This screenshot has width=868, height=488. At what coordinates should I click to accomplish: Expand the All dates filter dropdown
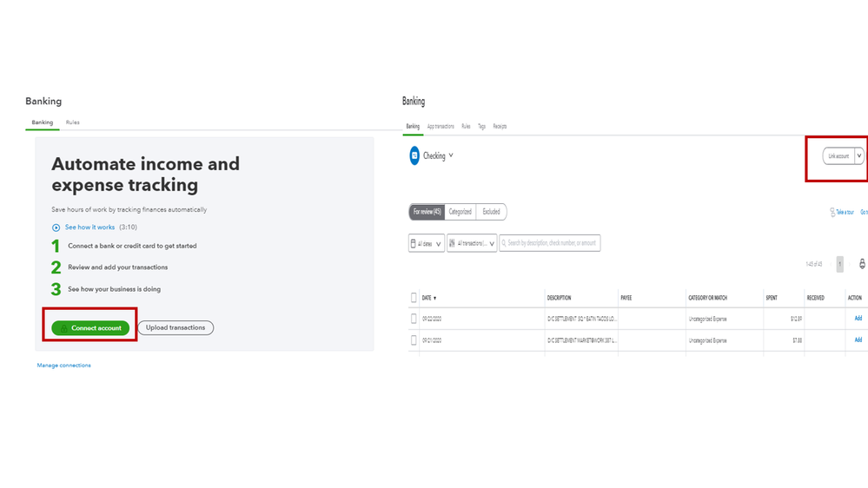point(439,244)
